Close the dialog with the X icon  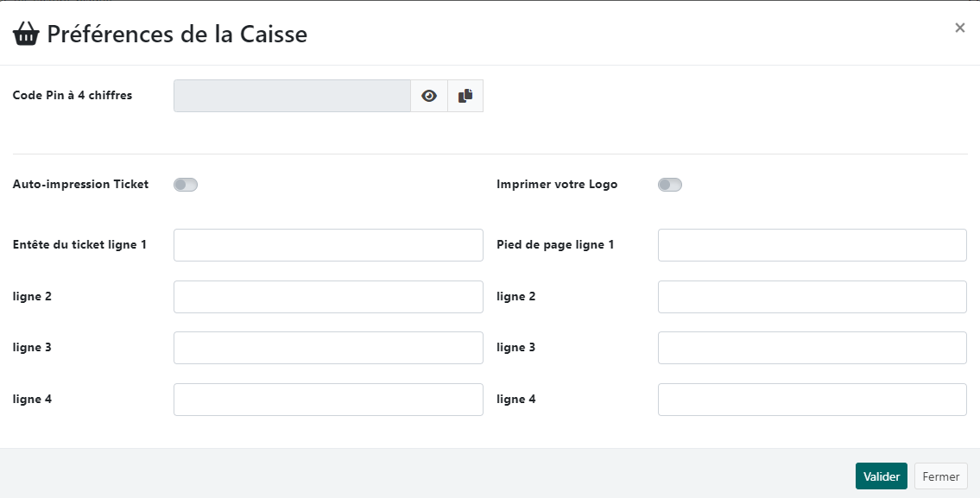[959, 28]
